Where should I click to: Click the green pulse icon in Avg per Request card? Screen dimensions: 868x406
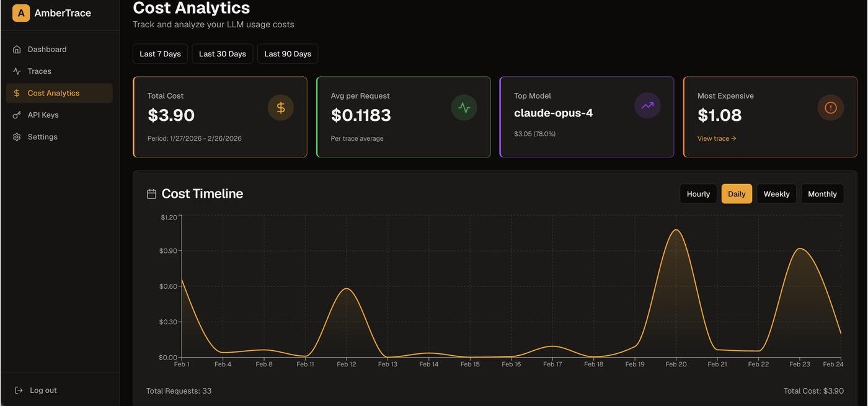[x=464, y=108]
